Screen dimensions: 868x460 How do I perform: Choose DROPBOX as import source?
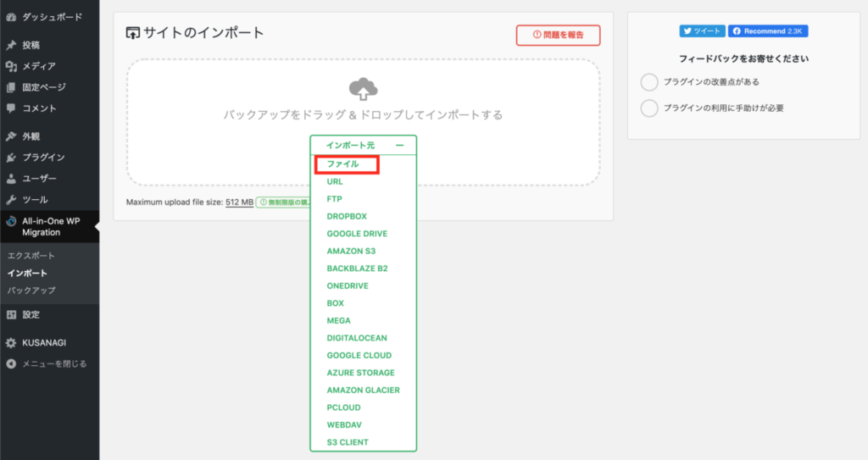pyautogui.click(x=347, y=216)
